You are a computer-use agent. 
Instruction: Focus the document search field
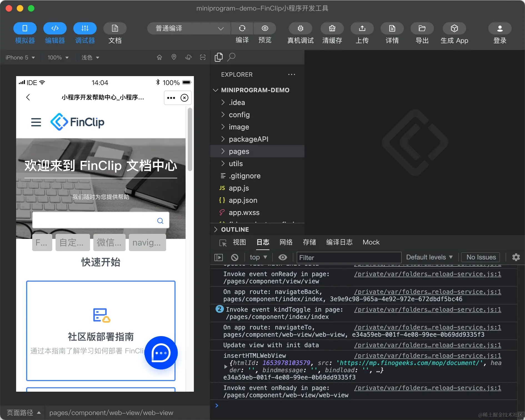(x=101, y=220)
